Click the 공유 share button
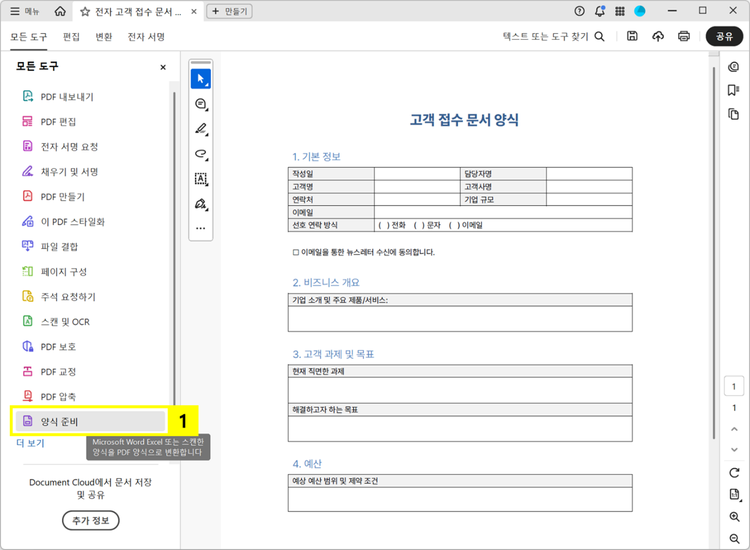Viewport: 750px width, 550px height. [x=724, y=36]
